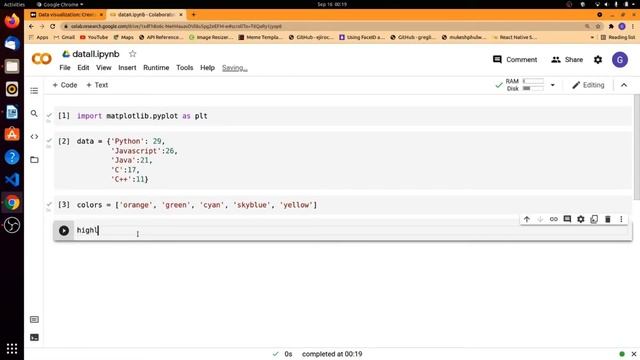Open Chrome extensions puzzle icon
The height and width of the screenshot is (360, 640).
pos(611,26)
